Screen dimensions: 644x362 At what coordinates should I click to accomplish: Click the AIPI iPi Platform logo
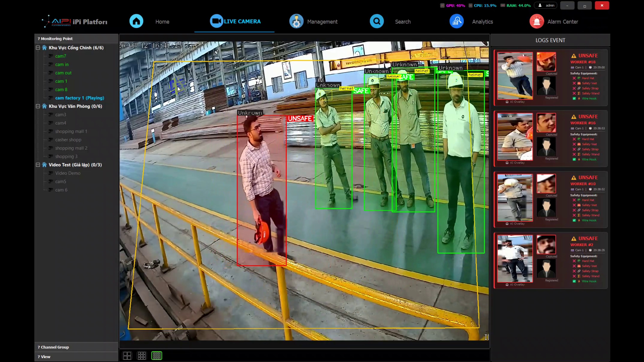click(74, 21)
